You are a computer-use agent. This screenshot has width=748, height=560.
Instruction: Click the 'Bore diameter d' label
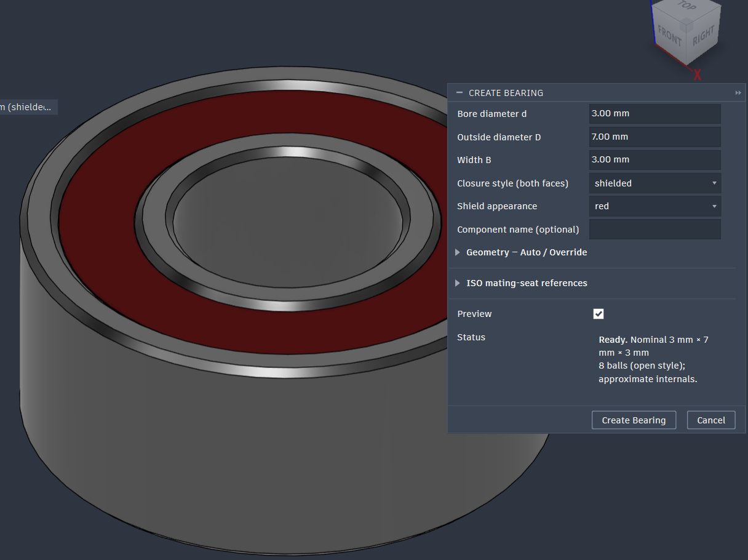[492, 114]
